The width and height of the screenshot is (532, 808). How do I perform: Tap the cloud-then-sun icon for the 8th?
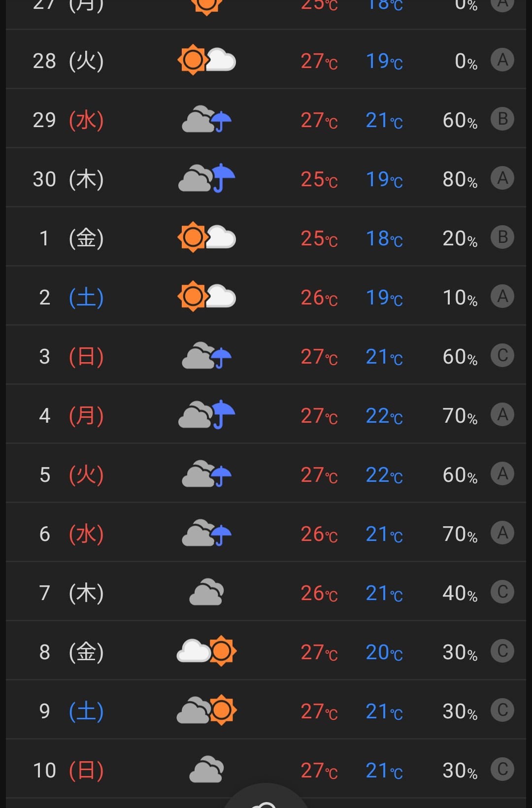[206, 651]
